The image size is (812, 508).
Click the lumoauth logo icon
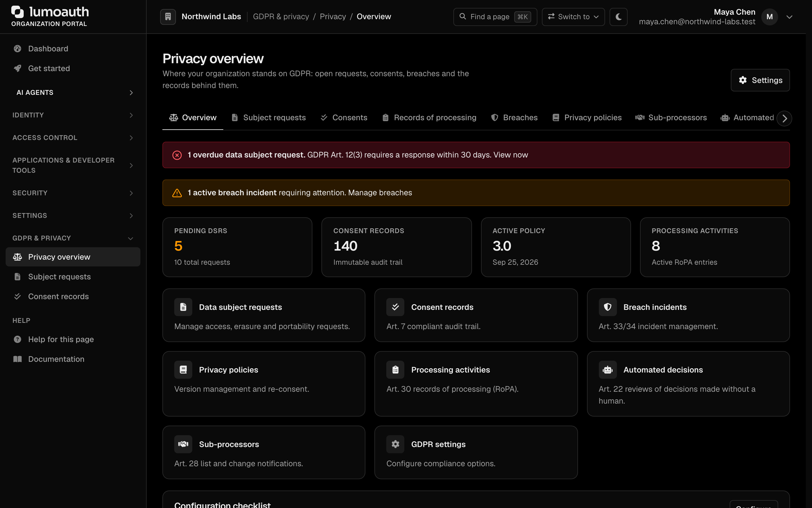point(17,12)
